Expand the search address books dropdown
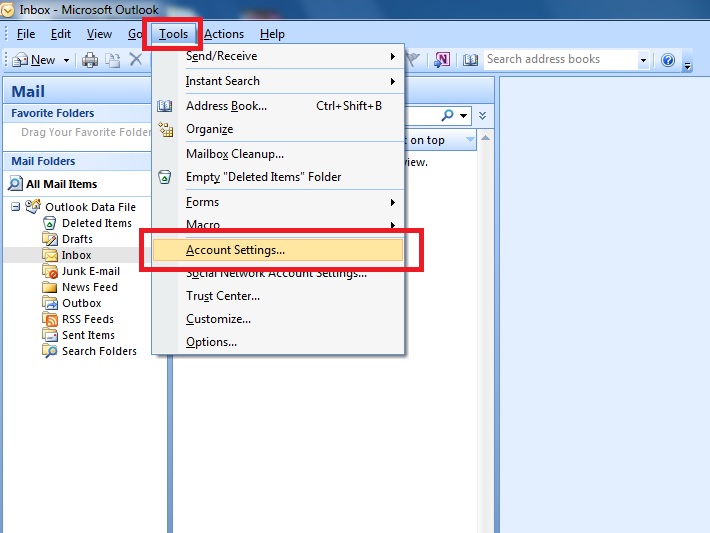The image size is (710, 533). (643, 60)
